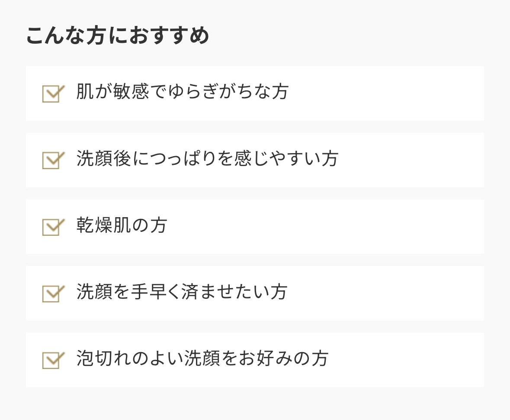Click the word 敏感 in the first item

pyautogui.click(x=131, y=92)
